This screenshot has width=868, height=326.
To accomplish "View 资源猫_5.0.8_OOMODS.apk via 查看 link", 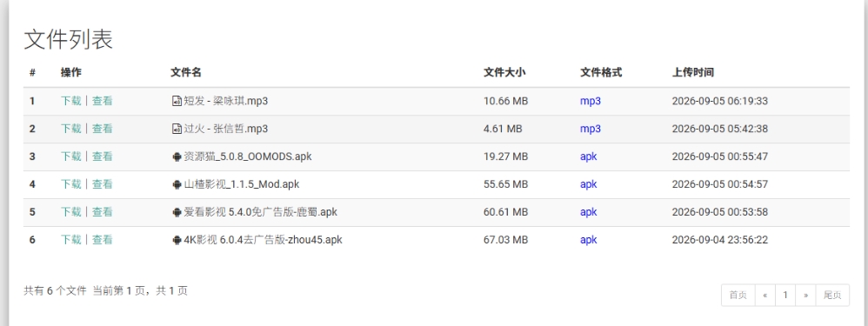I will coord(103,156).
